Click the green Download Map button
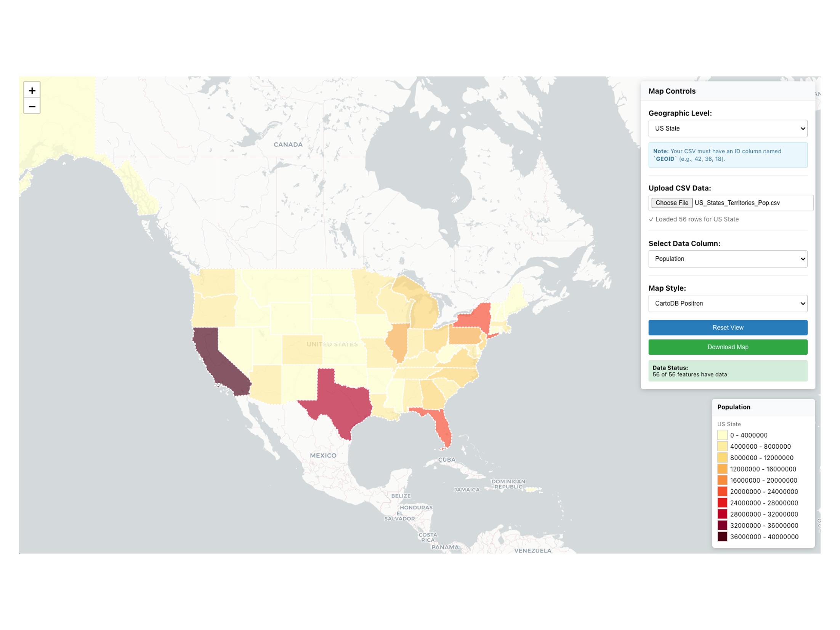 click(727, 347)
